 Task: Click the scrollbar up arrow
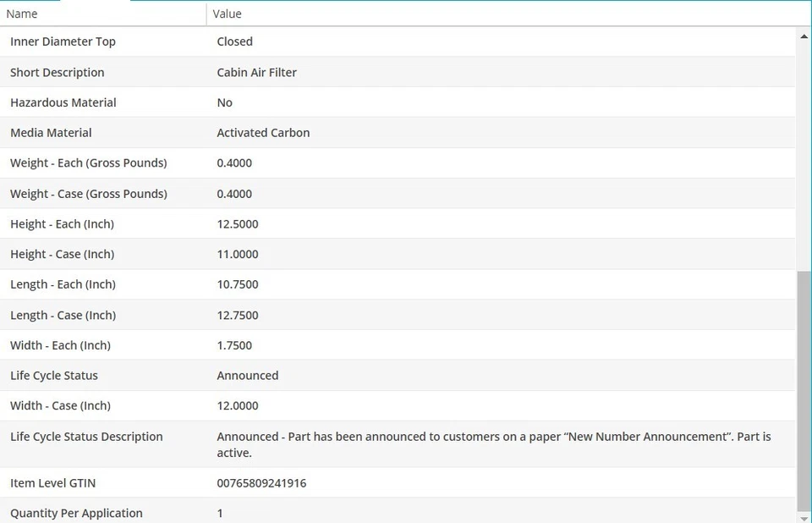[x=804, y=36]
